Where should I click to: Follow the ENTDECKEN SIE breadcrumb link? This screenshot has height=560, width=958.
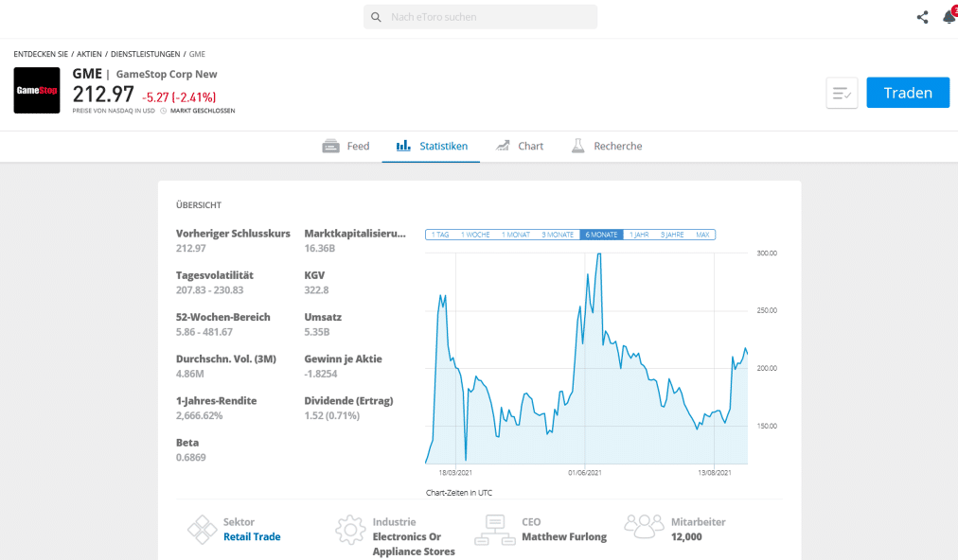pos(41,54)
